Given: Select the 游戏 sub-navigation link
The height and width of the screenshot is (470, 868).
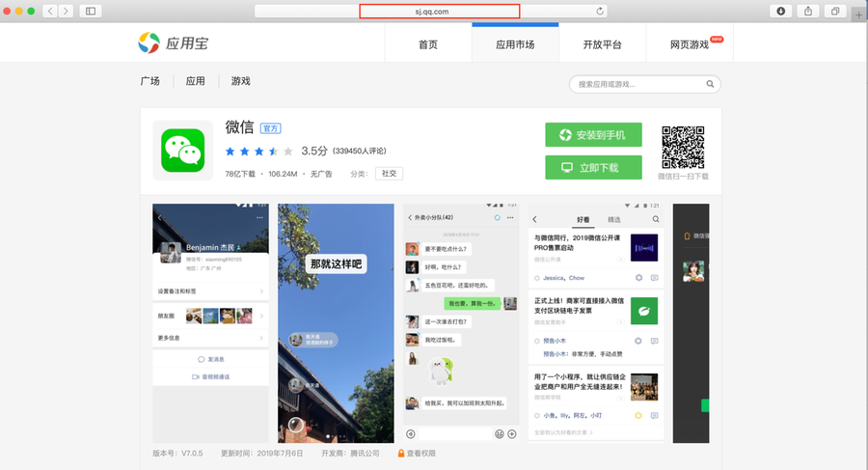Looking at the screenshot, I should click(x=240, y=81).
